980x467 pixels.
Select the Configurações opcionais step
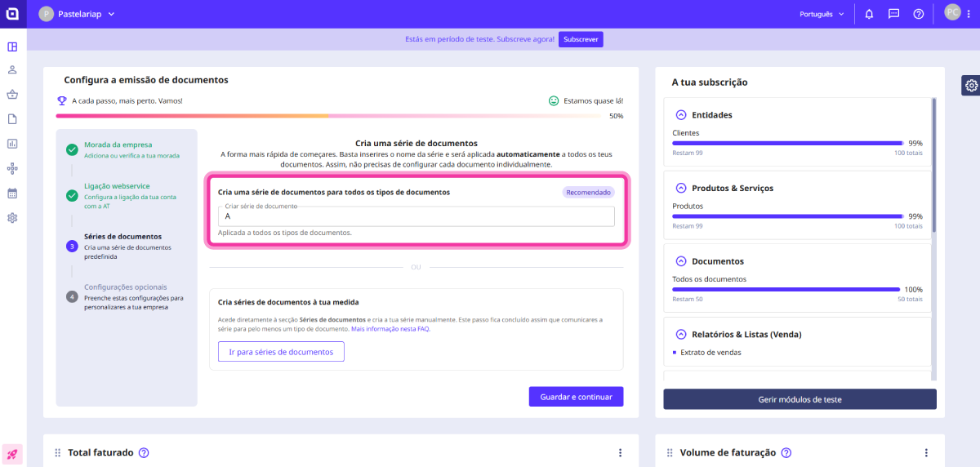(127, 296)
